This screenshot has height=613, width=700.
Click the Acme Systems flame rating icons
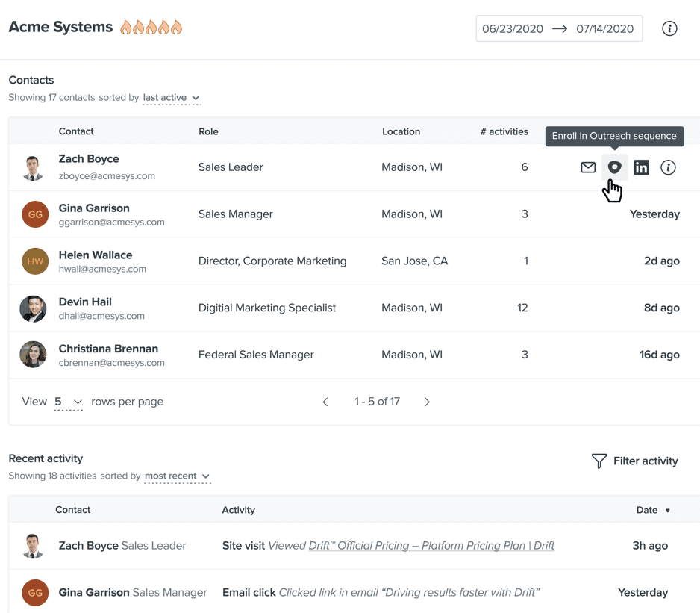coord(151,28)
